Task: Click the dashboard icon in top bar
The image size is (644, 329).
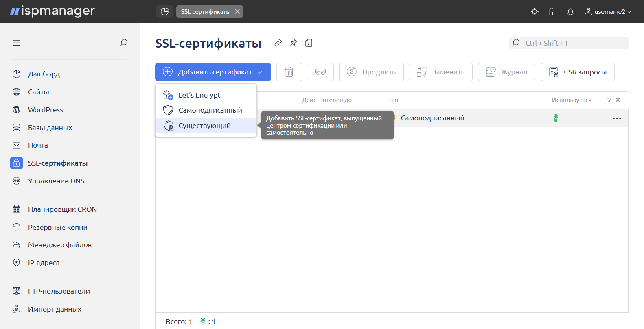Action: click(x=164, y=11)
